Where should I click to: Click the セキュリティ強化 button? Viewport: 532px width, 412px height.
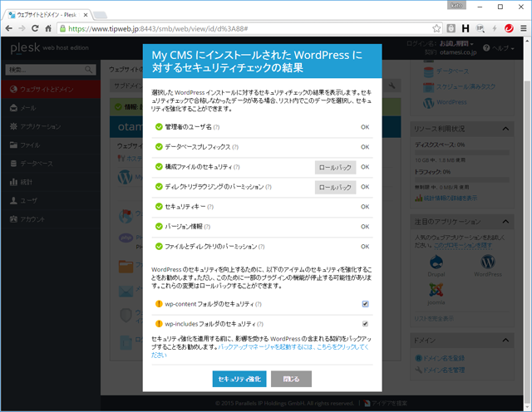tap(239, 379)
